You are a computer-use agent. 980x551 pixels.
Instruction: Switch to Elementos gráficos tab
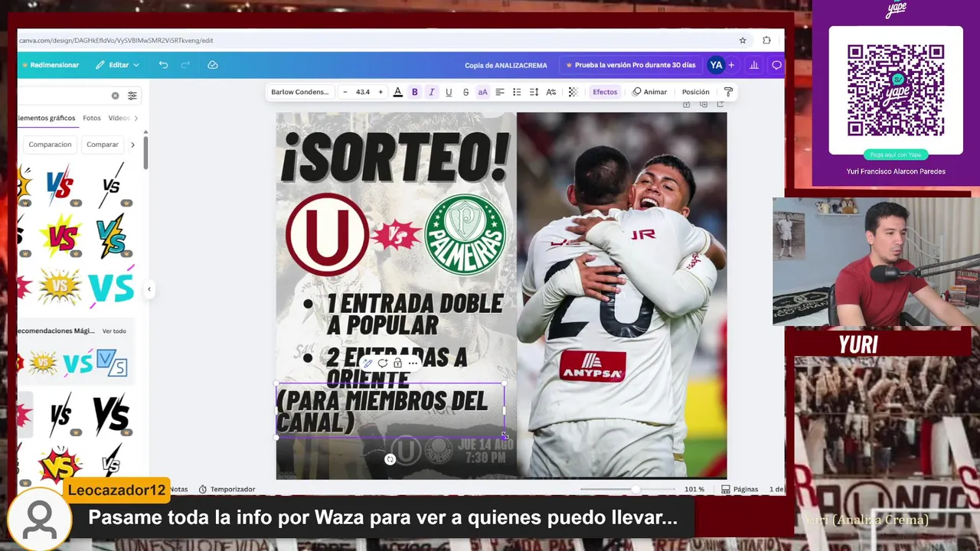point(46,118)
